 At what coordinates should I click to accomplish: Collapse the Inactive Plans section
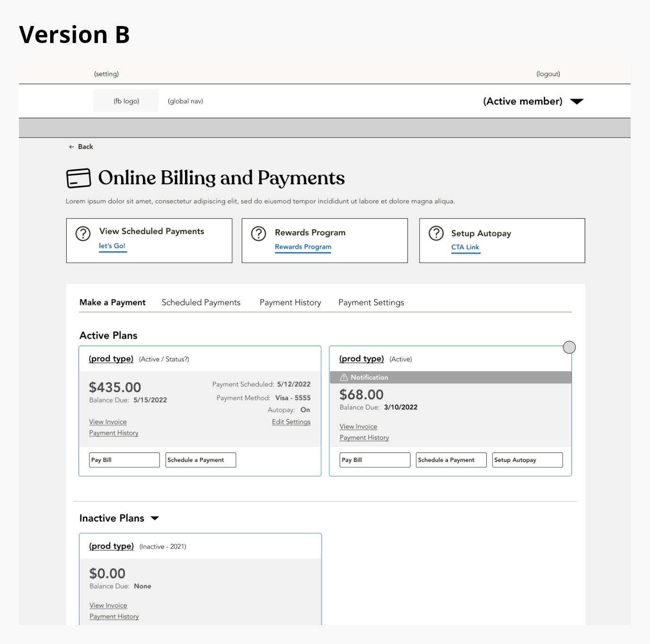(x=155, y=518)
